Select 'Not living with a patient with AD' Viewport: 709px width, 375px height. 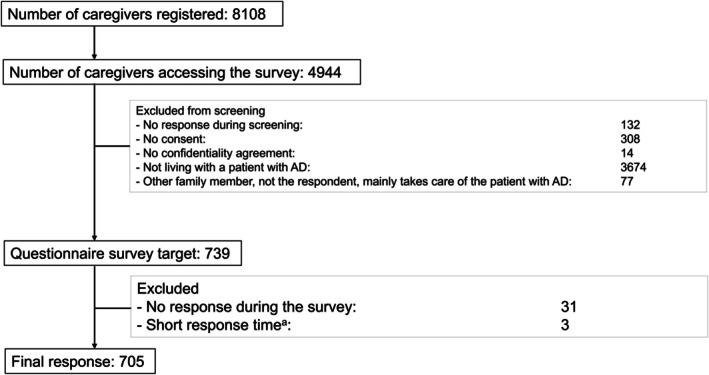[223, 167]
